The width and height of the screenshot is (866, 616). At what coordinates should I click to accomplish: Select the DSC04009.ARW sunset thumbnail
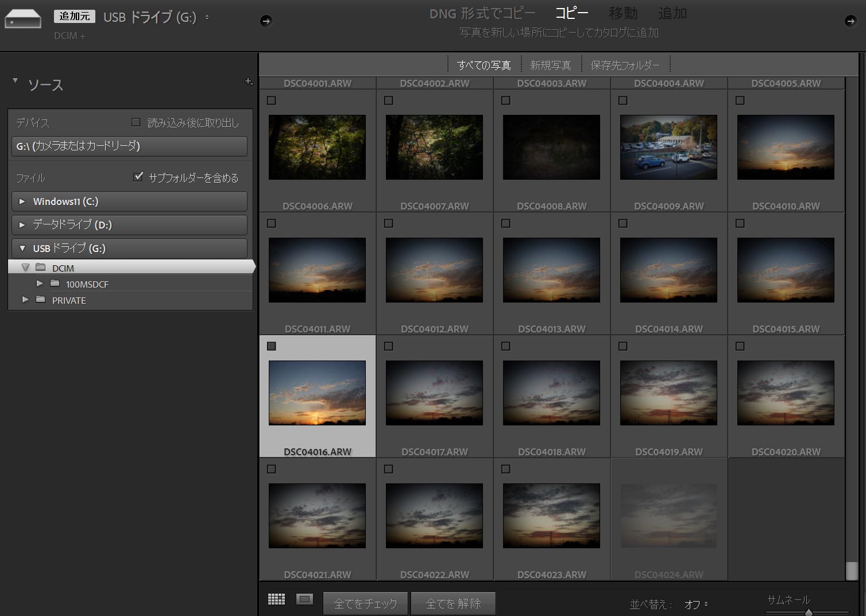668,270
